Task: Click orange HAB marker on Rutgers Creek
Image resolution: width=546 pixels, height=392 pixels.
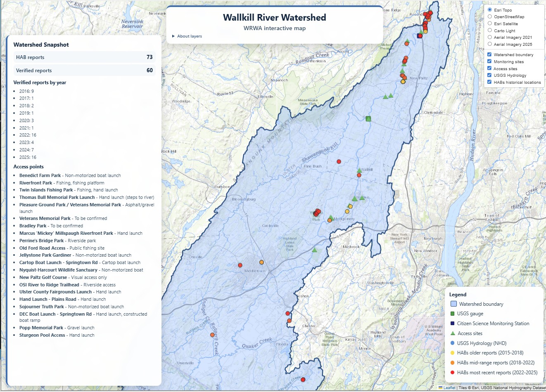Action: (212, 335)
